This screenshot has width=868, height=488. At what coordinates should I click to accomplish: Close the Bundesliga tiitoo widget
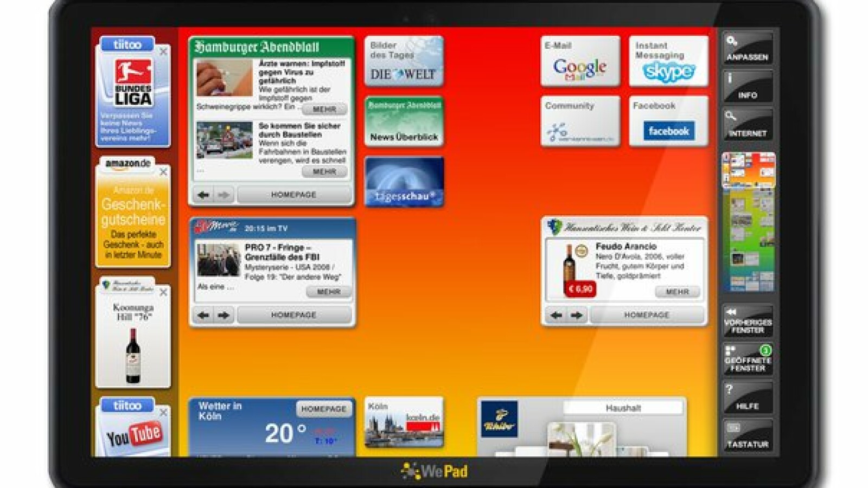163,52
